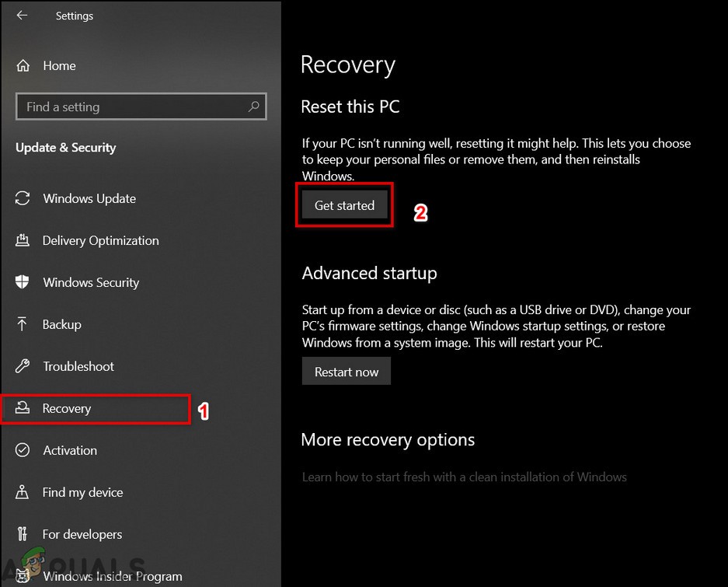Click the Home house icon

tap(23, 66)
